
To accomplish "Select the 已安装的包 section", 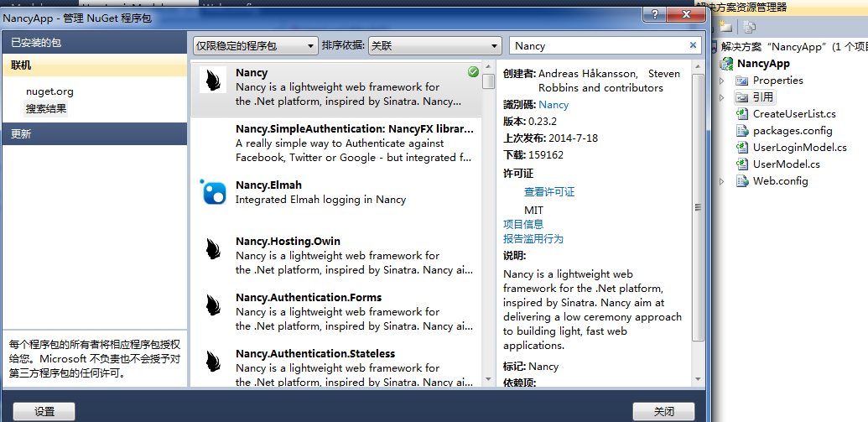I will (95, 42).
